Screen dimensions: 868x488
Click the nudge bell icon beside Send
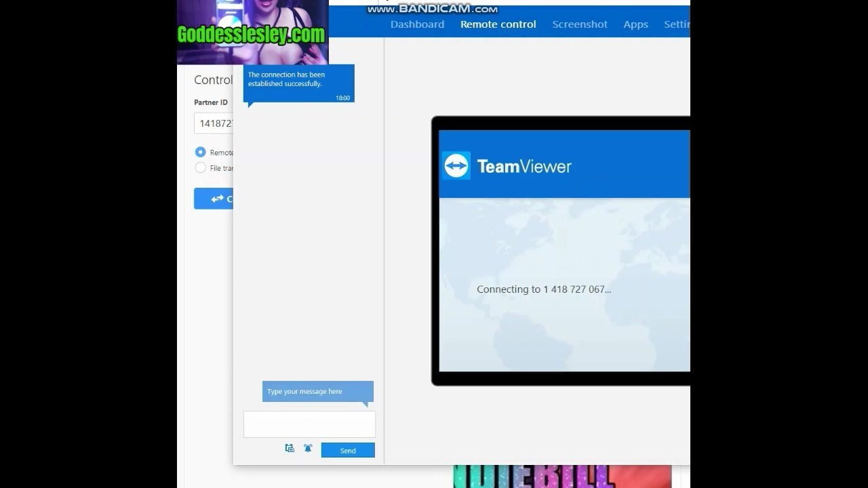(308, 448)
